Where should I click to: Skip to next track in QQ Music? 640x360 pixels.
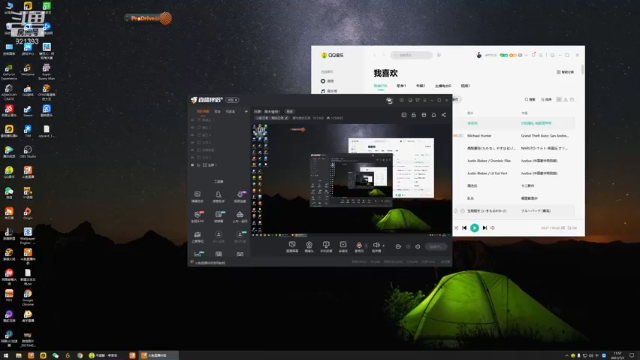pyautogui.click(x=485, y=228)
